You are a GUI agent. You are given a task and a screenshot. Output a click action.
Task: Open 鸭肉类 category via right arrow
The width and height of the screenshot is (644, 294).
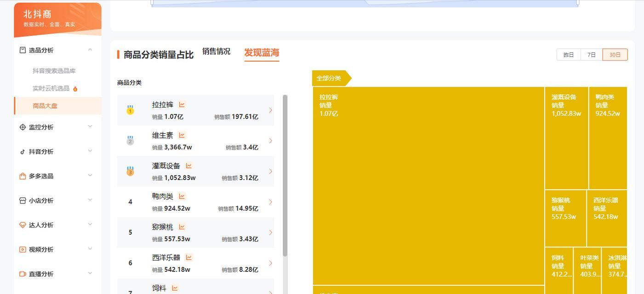271,202
